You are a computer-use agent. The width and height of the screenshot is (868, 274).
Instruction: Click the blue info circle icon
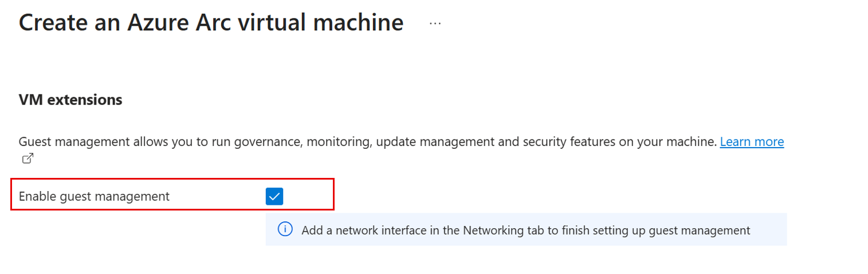pyautogui.click(x=285, y=229)
